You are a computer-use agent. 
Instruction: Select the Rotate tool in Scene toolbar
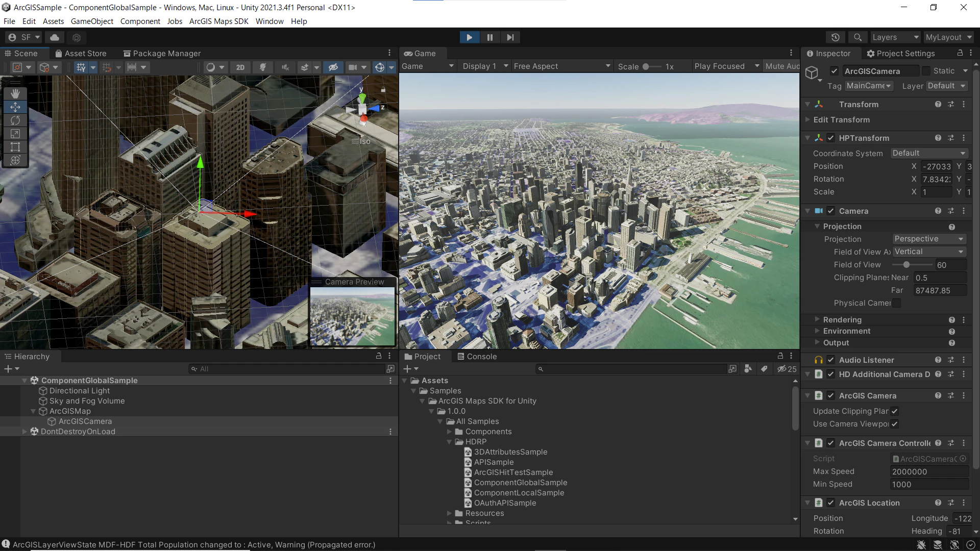15,120
